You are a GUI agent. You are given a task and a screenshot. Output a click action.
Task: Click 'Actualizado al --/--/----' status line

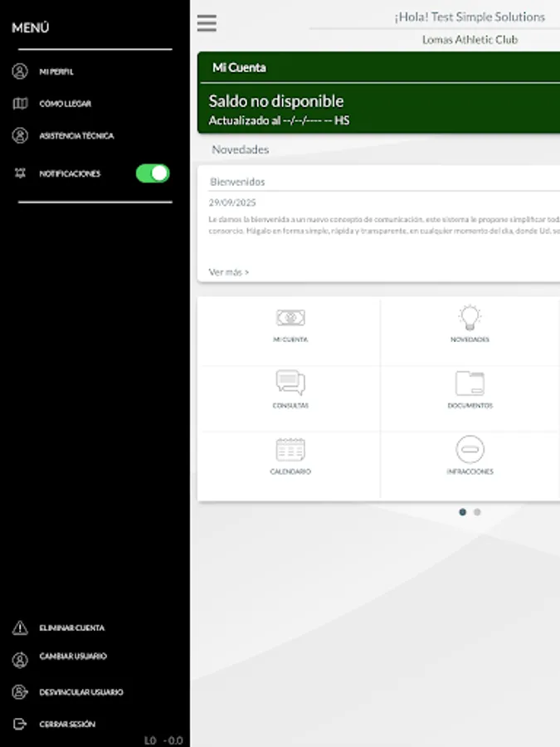(x=279, y=120)
